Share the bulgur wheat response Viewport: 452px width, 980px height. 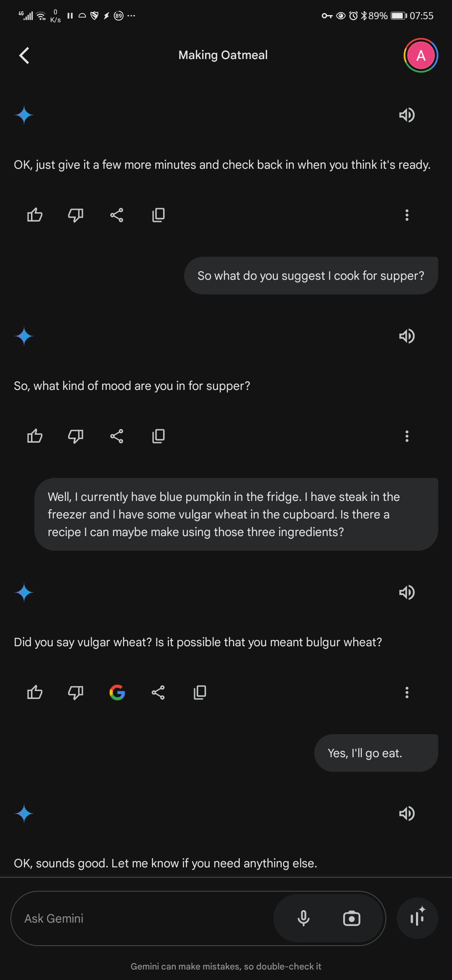[158, 692]
